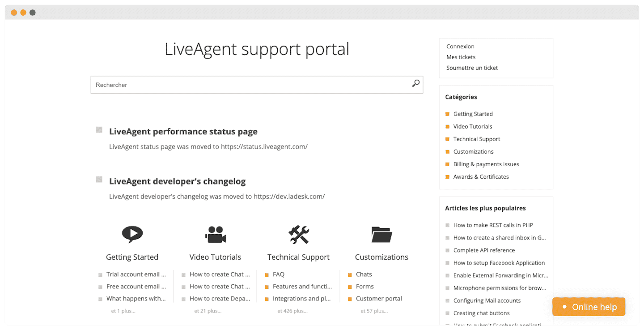The height and width of the screenshot is (330, 644).
Task: Open the Technical Support tools icon
Action: click(x=299, y=235)
